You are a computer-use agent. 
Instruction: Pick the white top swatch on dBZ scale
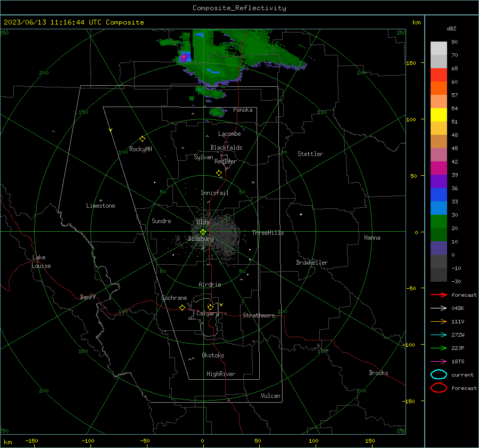pyautogui.click(x=439, y=48)
